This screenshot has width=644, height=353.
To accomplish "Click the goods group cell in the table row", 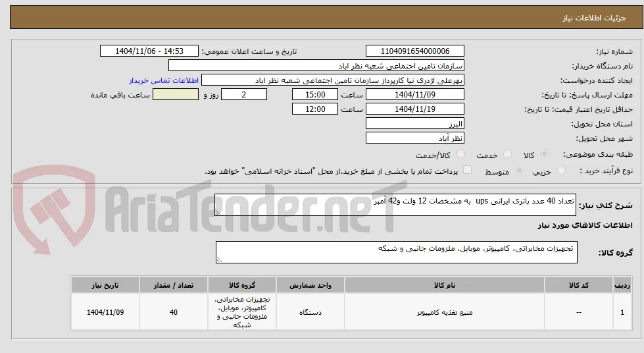I will [x=242, y=312].
